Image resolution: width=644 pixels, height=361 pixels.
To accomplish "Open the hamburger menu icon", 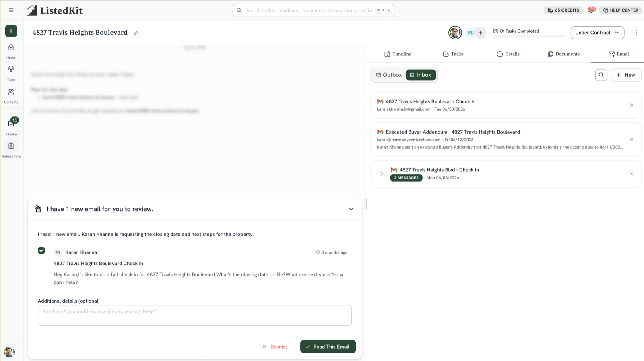I will [x=11, y=10].
